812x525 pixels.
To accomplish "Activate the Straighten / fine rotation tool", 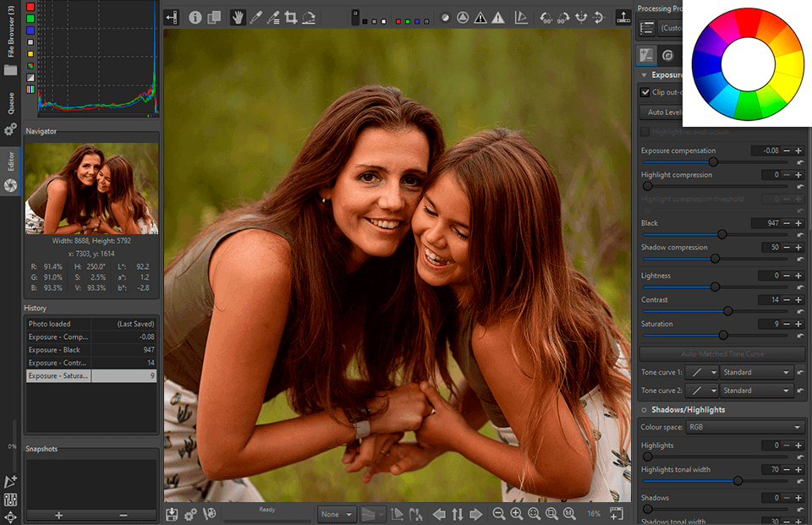I will coord(309,17).
